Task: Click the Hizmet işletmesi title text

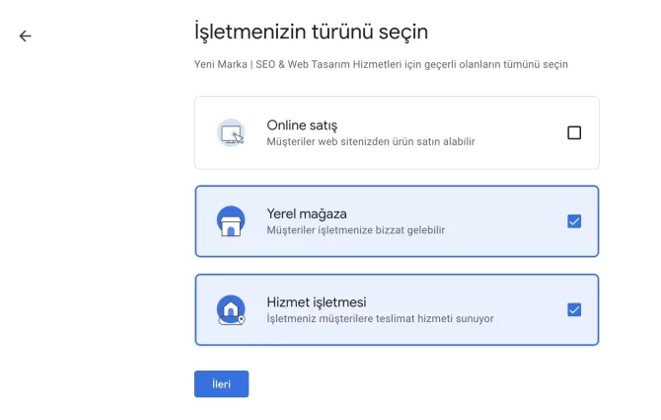Action: pyautogui.click(x=317, y=302)
